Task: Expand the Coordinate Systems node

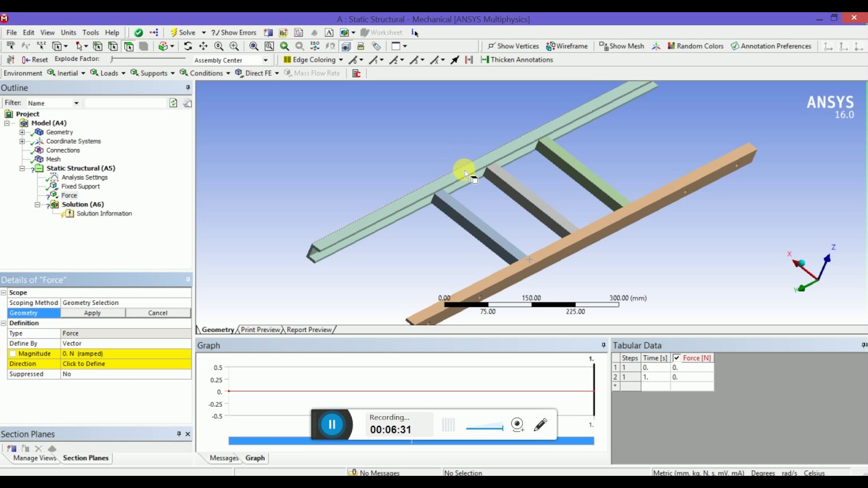Action: pos(22,141)
